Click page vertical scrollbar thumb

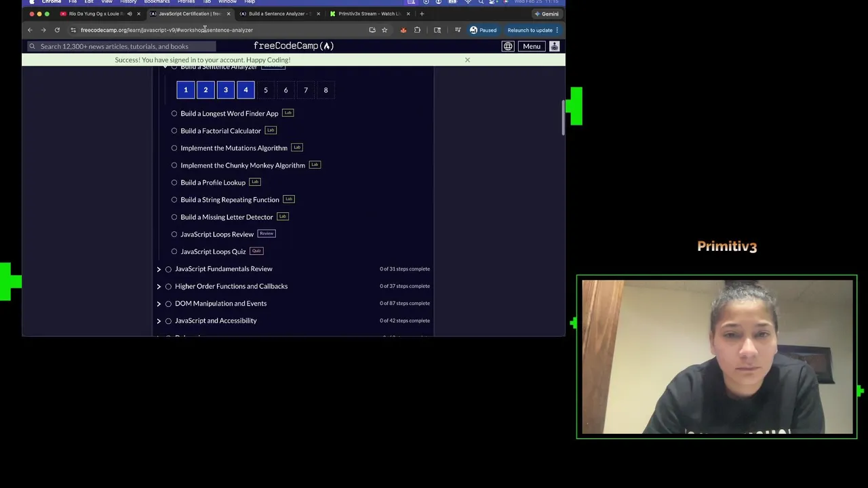coord(562,117)
